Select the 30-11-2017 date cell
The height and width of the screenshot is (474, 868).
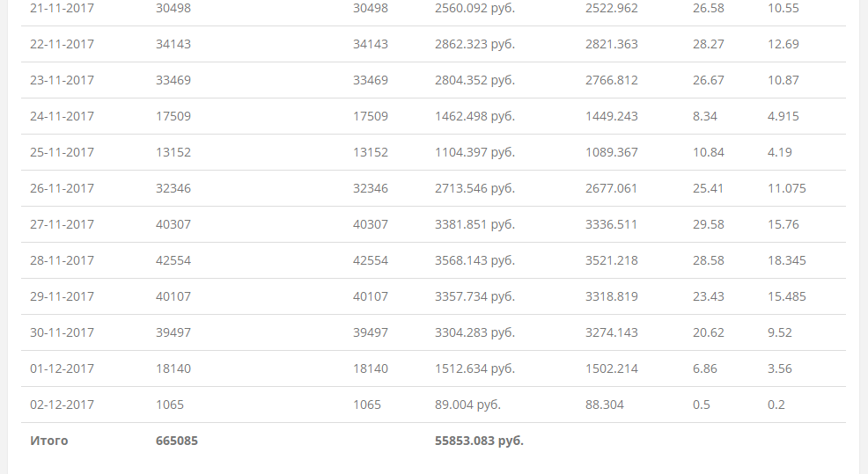pyautogui.click(x=62, y=332)
